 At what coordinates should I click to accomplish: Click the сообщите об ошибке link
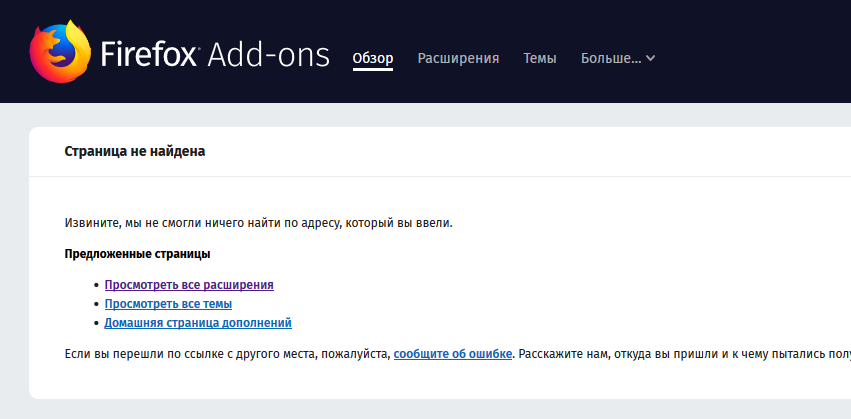point(453,353)
